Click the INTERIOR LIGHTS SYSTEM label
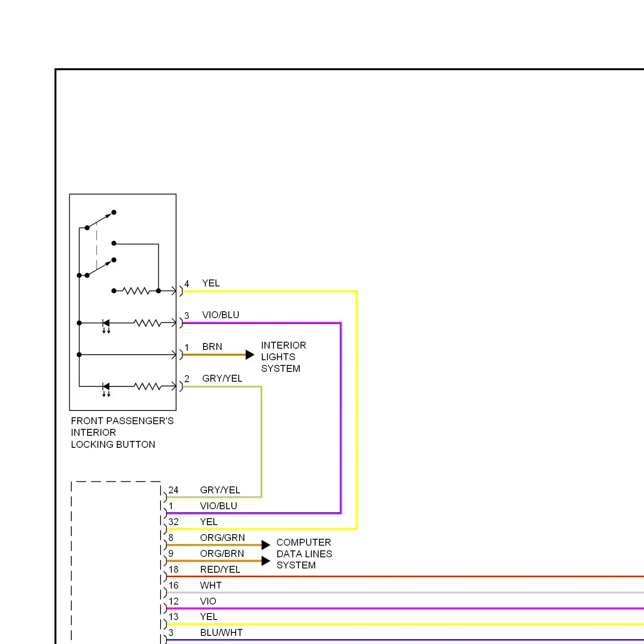 pyautogui.click(x=283, y=357)
